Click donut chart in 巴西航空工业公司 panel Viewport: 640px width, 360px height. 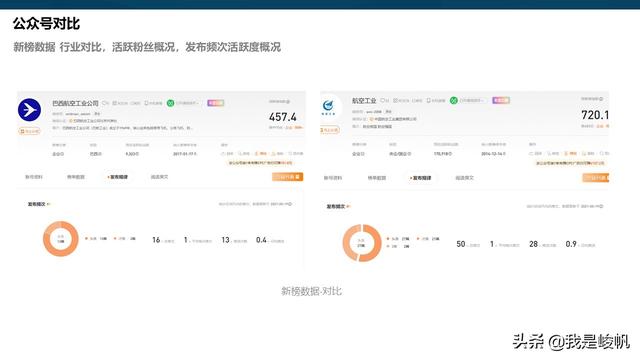(x=61, y=239)
